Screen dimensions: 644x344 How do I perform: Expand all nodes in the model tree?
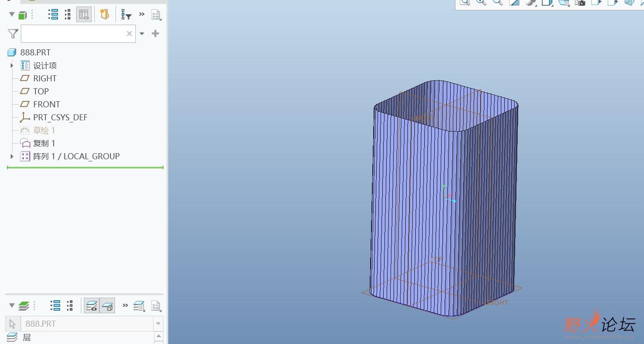coord(53,15)
